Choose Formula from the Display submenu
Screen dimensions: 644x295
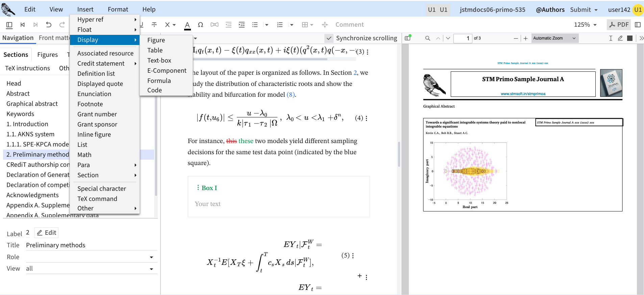coord(159,81)
